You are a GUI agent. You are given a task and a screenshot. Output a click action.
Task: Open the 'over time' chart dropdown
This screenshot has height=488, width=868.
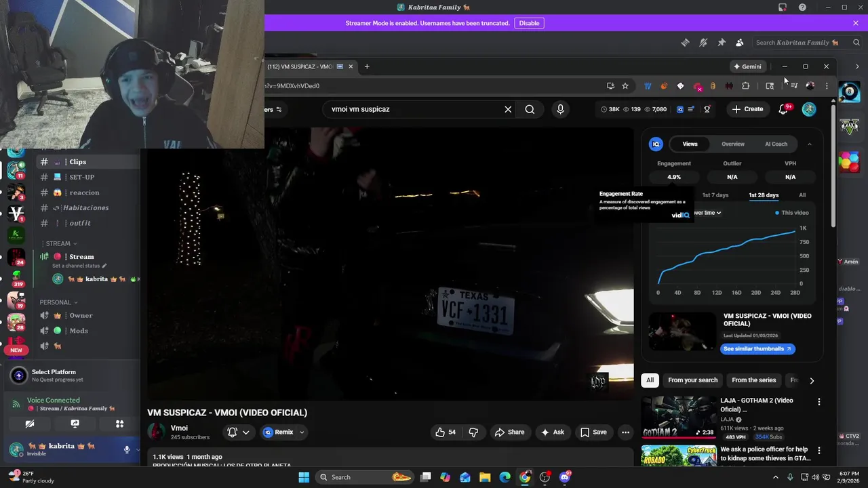click(707, 213)
